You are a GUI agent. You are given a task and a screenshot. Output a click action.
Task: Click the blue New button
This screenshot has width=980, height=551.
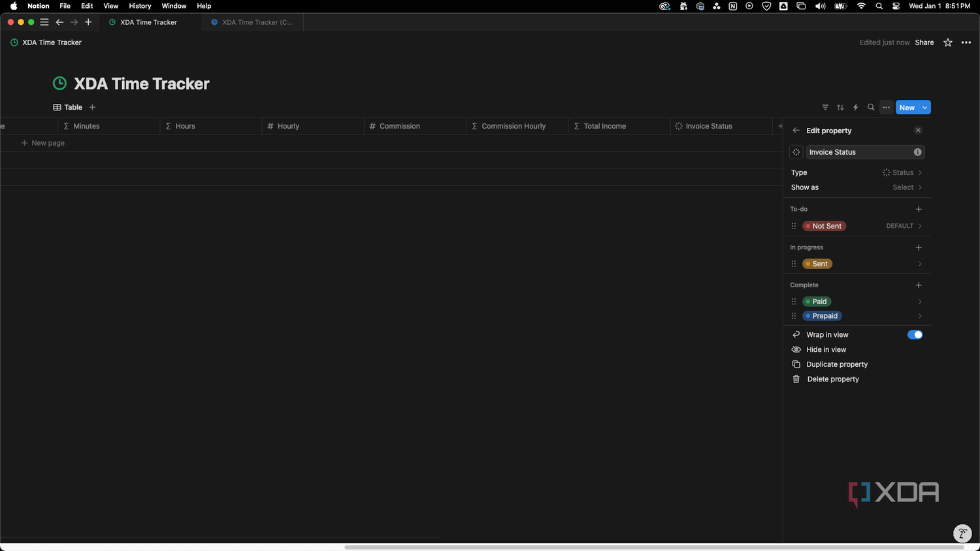click(x=907, y=108)
